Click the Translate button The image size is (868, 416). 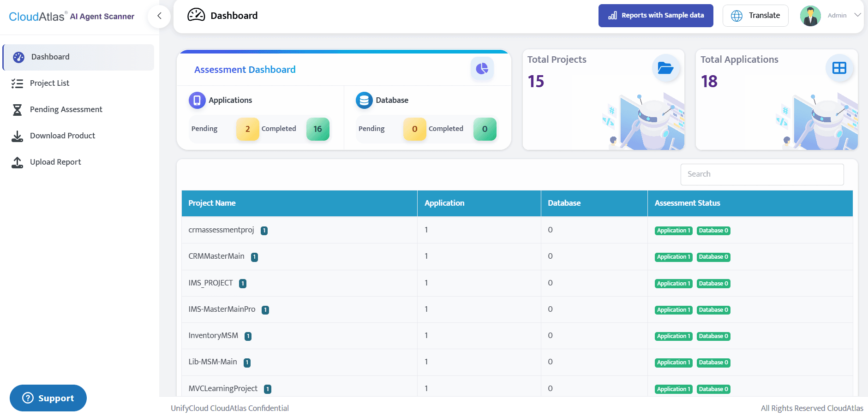pyautogui.click(x=755, y=16)
